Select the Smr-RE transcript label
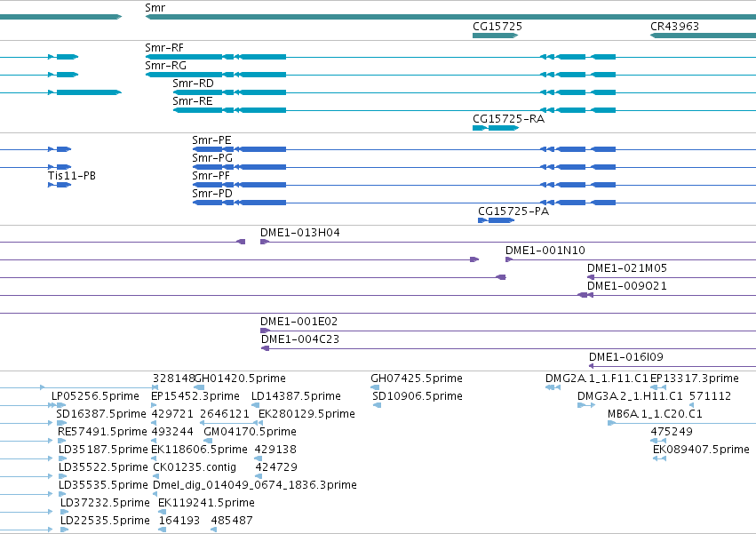The height and width of the screenshot is (534, 756). click(193, 101)
